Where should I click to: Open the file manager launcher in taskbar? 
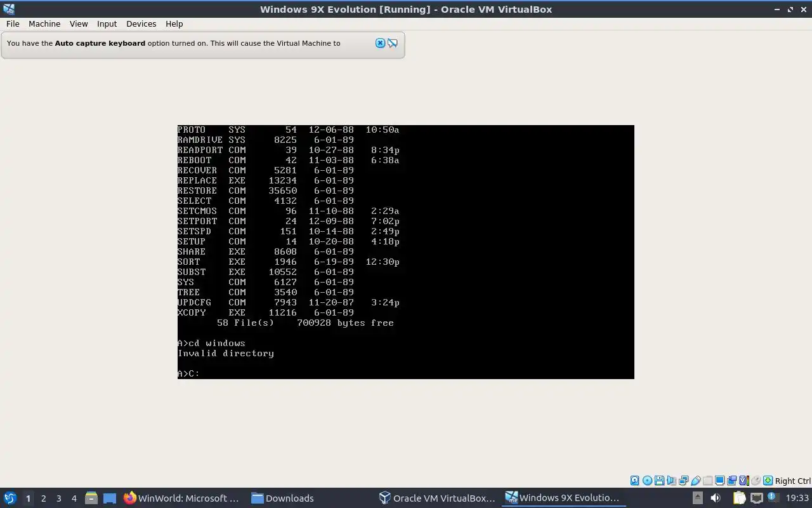[91, 498]
